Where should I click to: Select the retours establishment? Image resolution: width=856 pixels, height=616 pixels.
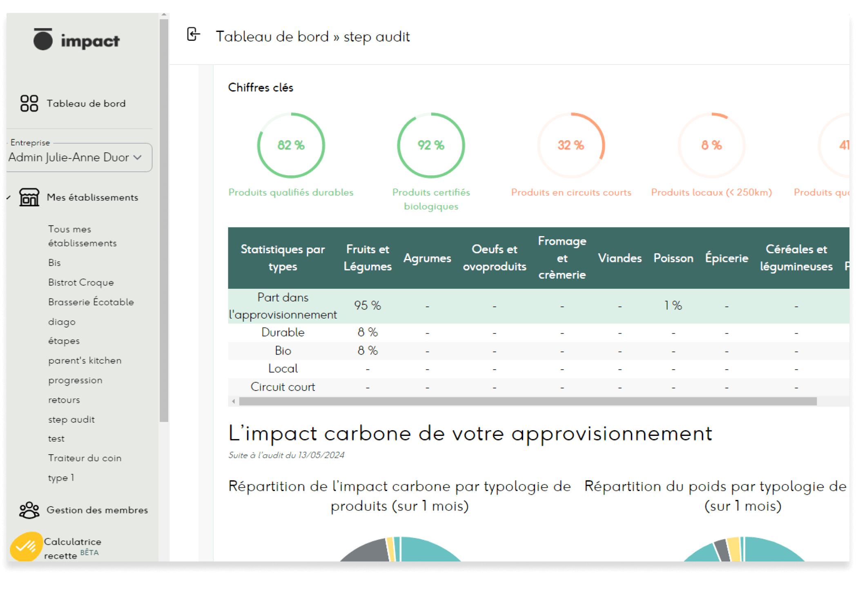click(x=64, y=400)
